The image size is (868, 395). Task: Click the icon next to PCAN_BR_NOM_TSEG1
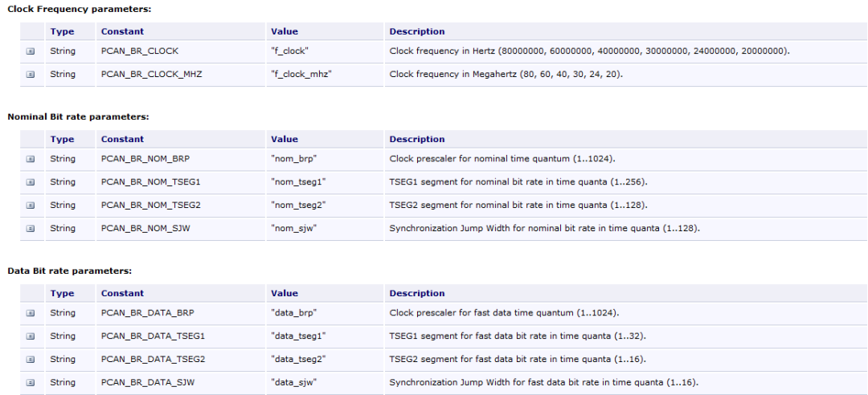[x=31, y=182]
